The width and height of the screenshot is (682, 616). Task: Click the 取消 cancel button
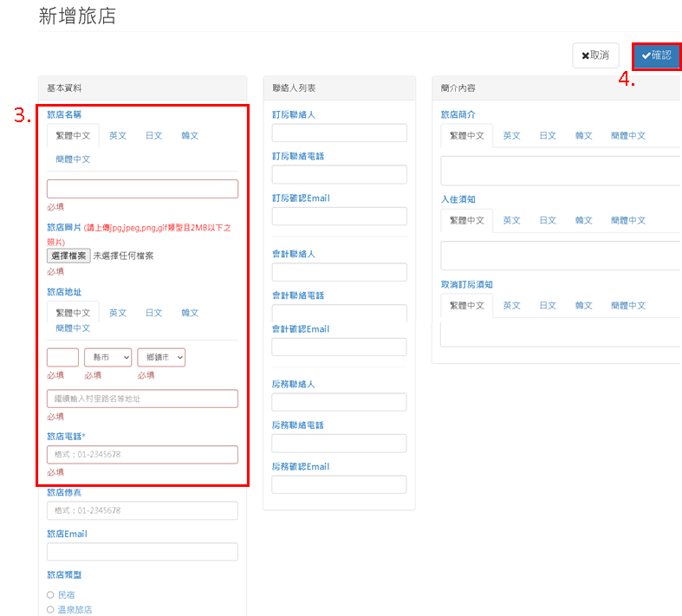click(x=595, y=55)
